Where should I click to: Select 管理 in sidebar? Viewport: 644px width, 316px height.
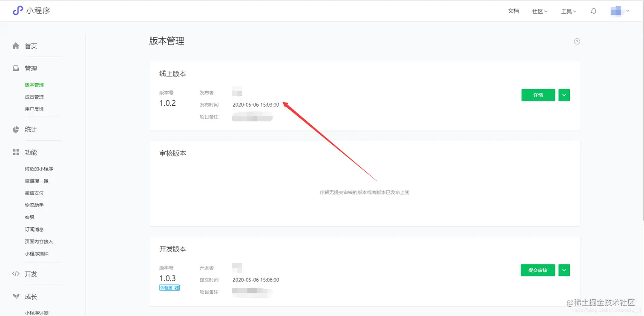31,68
